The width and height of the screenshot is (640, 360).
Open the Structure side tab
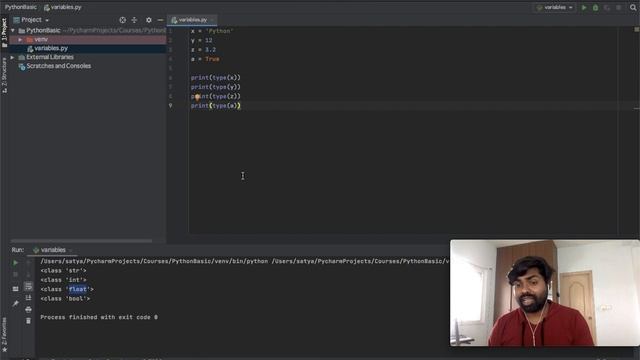(x=4, y=75)
